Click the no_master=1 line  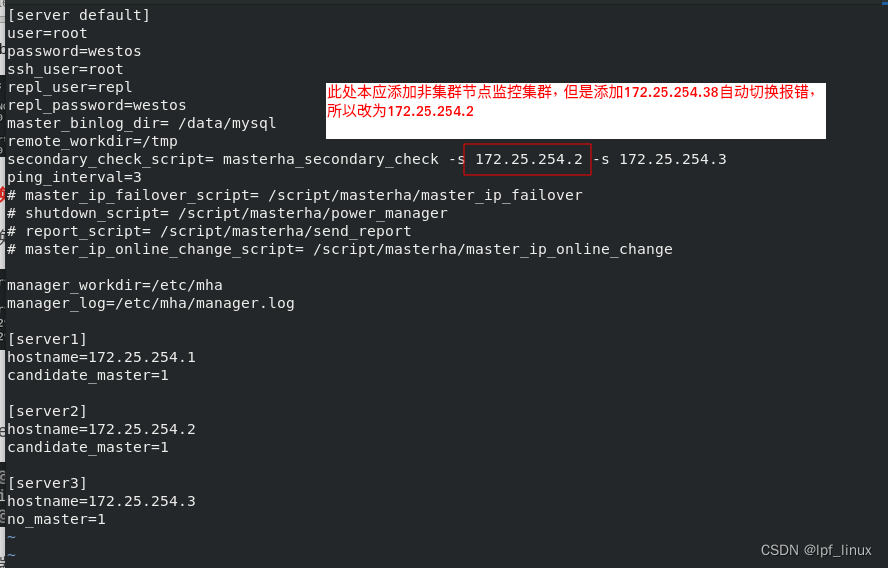pyautogui.click(x=56, y=519)
